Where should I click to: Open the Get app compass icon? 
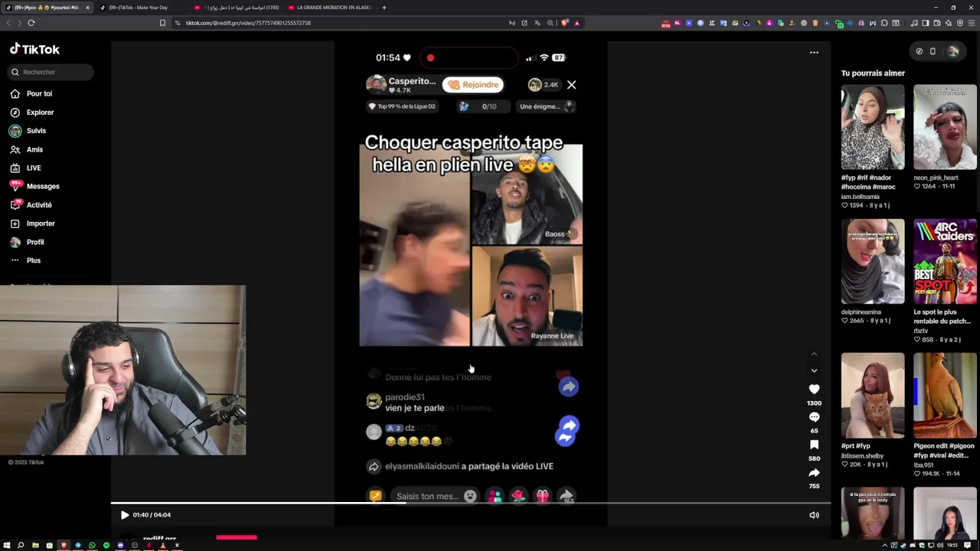[919, 51]
